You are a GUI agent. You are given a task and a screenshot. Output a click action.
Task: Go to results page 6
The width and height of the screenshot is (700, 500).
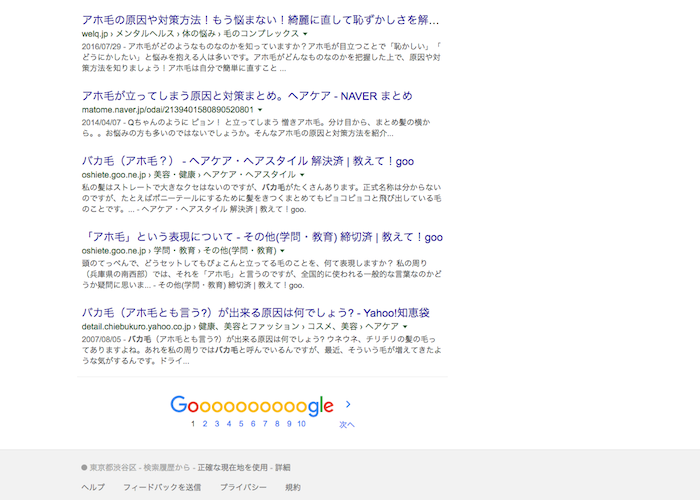pos(253,424)
